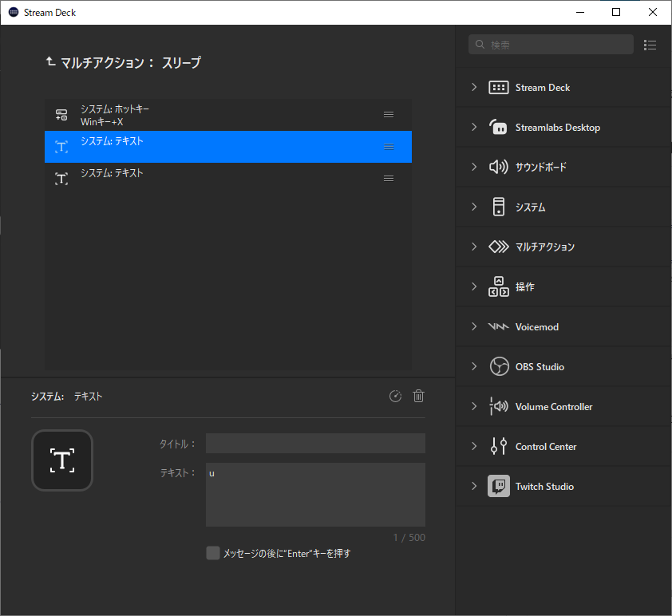Click the 操作 navigation keys icon

[x=499, y=286]
